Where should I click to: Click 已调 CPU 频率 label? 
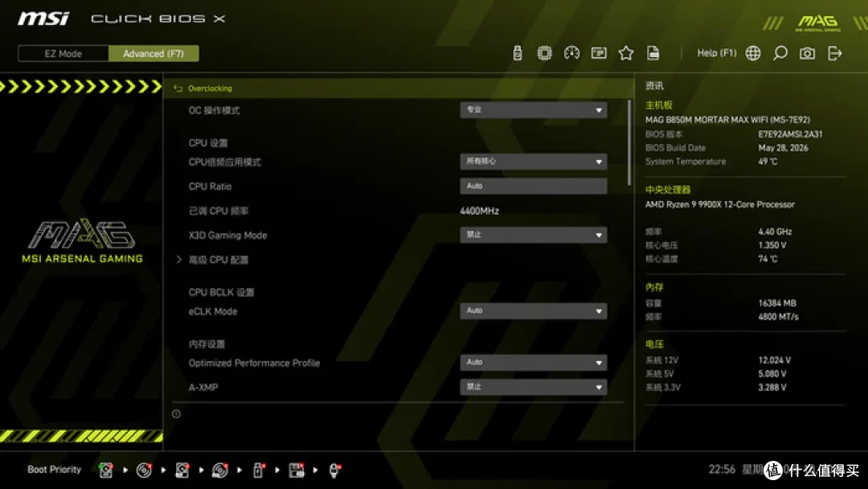click(219, 211)
